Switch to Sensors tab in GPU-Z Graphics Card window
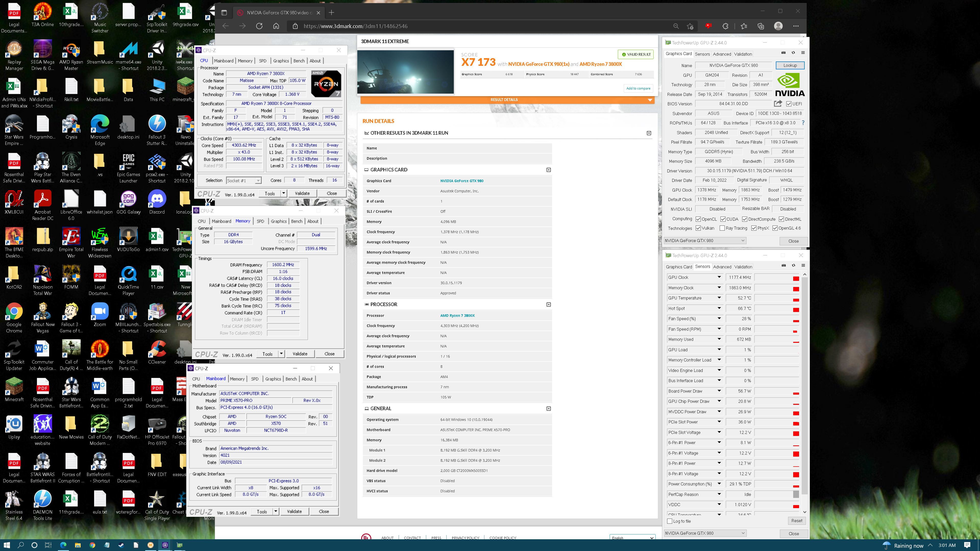 tap(702, 54)
